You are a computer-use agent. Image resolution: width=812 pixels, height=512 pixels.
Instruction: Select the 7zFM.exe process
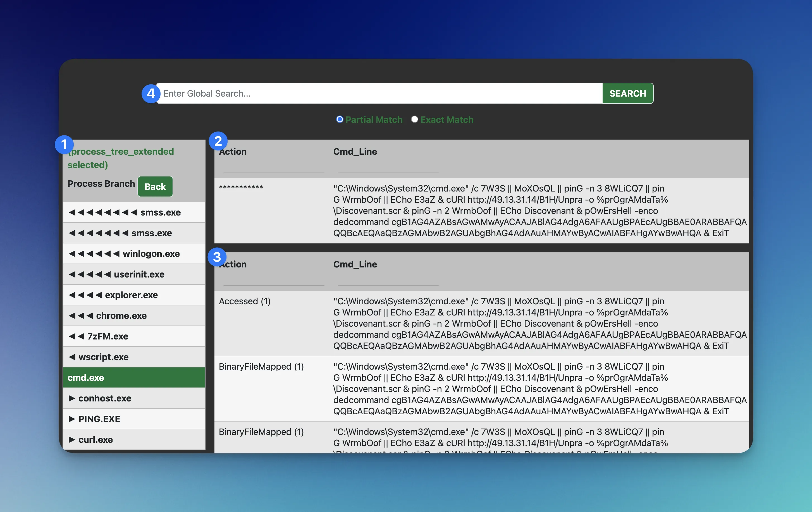tap(134, 336)
